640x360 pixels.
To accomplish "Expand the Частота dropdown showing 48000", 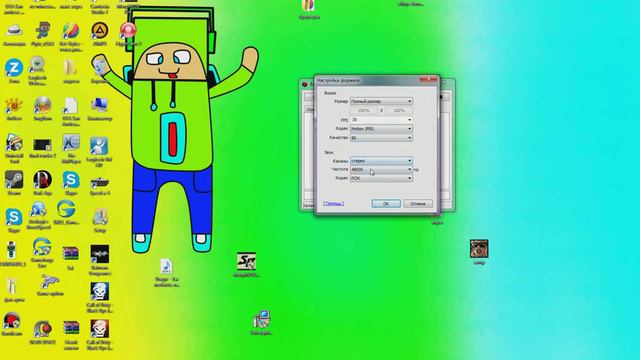I will pyautogui.click(x=381, y=169).
